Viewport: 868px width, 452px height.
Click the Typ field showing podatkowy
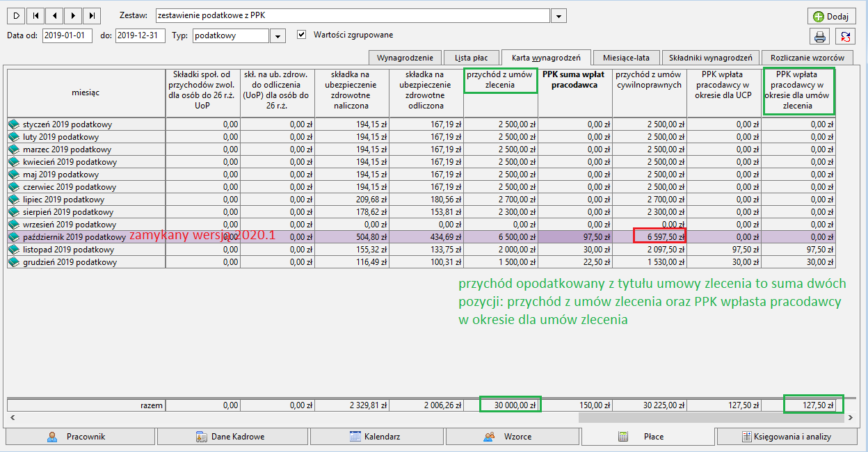[x=231, y=35]
